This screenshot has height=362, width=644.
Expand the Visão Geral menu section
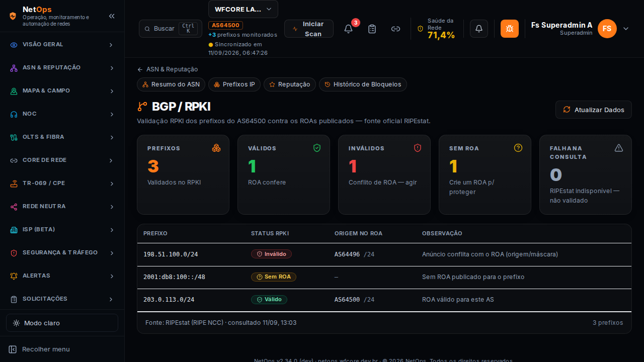pos(62,45)
